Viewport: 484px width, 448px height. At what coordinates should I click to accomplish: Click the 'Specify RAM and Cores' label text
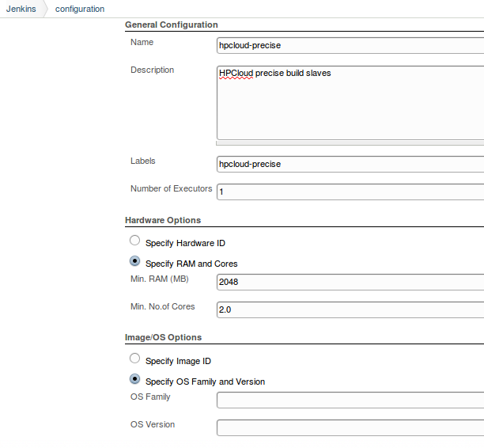click(x=191, y=264)
